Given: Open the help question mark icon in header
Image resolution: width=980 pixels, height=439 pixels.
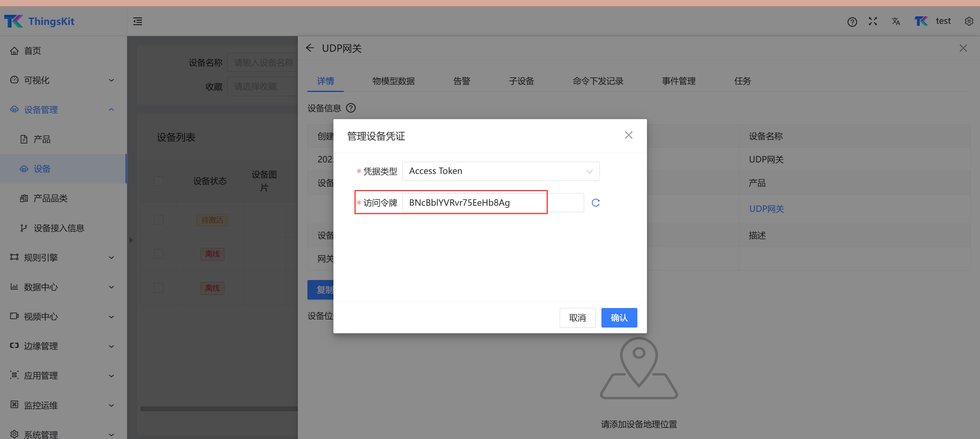Looking at the screenshot, I should pos(852,22).
